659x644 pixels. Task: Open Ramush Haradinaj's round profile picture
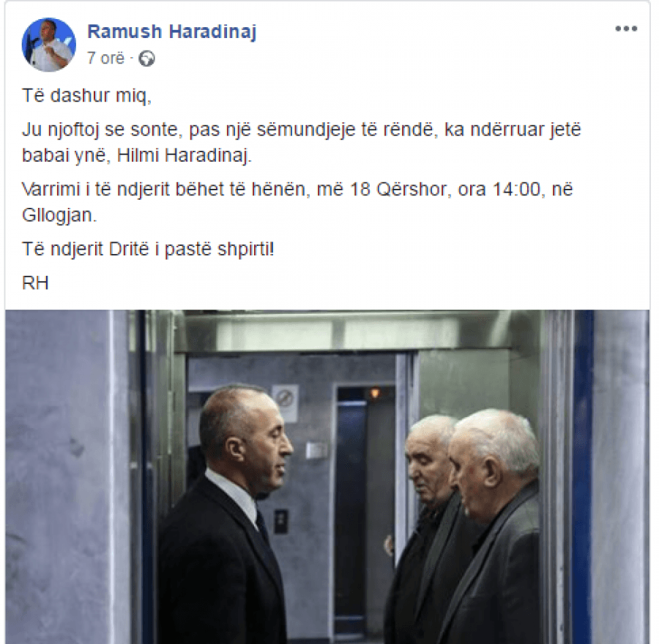click(49, 45)
